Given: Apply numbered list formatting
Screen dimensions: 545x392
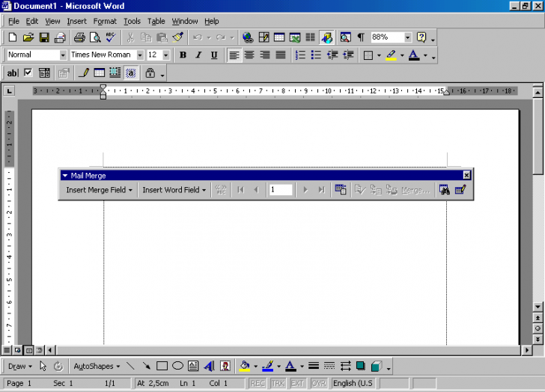Looking at the screenshot, I should [x=300, y=55].
